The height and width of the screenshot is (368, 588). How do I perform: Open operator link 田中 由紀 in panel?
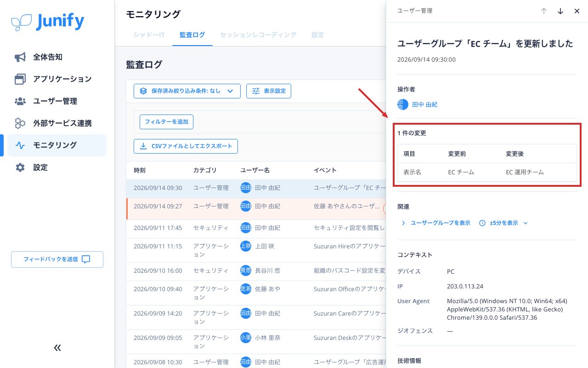point(425,105)
